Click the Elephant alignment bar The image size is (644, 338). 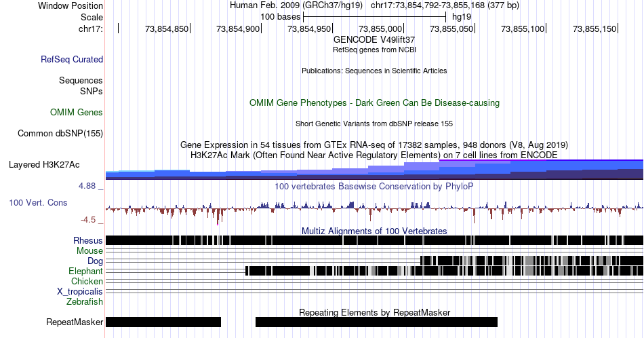(445, 271)
